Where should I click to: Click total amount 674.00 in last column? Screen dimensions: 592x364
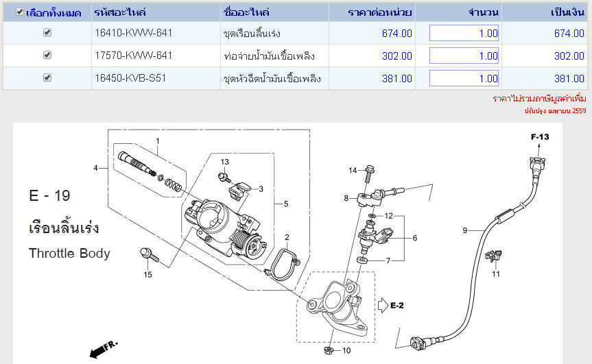click(x=569, y=33)
